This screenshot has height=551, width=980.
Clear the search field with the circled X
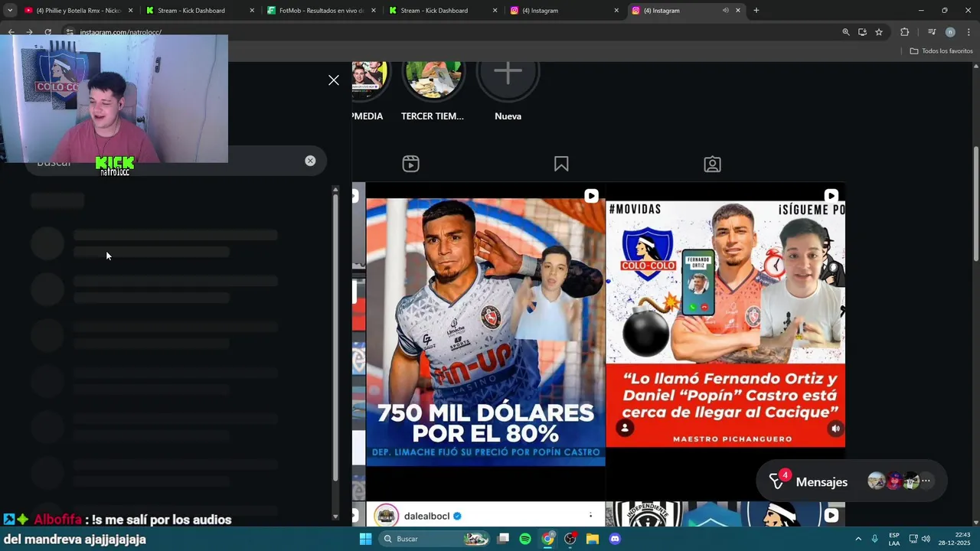click(x=310, y=161)
